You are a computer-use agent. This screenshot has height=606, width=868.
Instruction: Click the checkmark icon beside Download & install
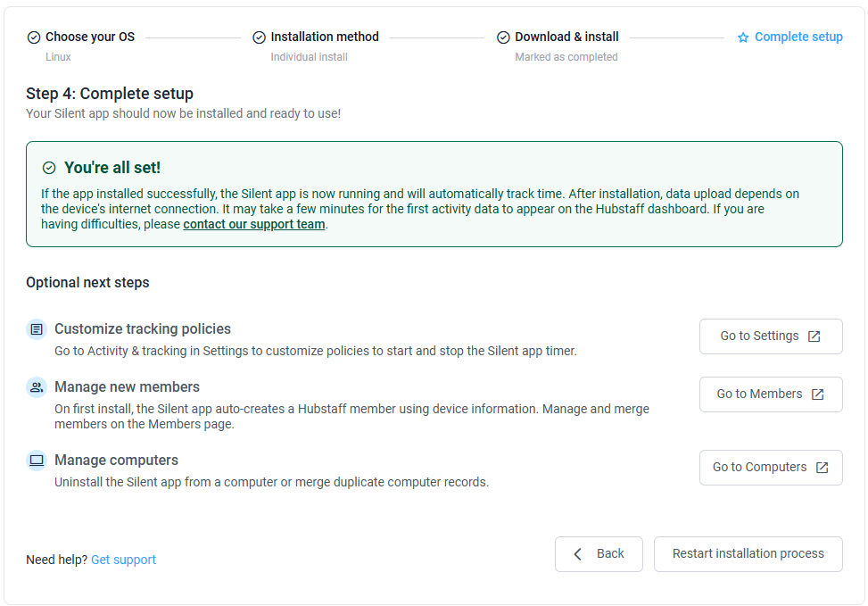pos(503,37)
